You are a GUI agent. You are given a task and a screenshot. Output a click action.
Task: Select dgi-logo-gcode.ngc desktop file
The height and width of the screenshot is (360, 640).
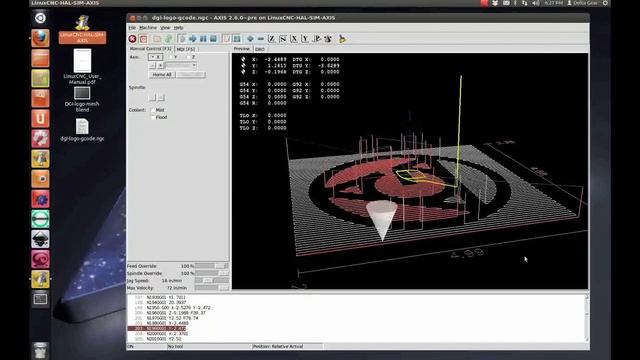[82, 130]
